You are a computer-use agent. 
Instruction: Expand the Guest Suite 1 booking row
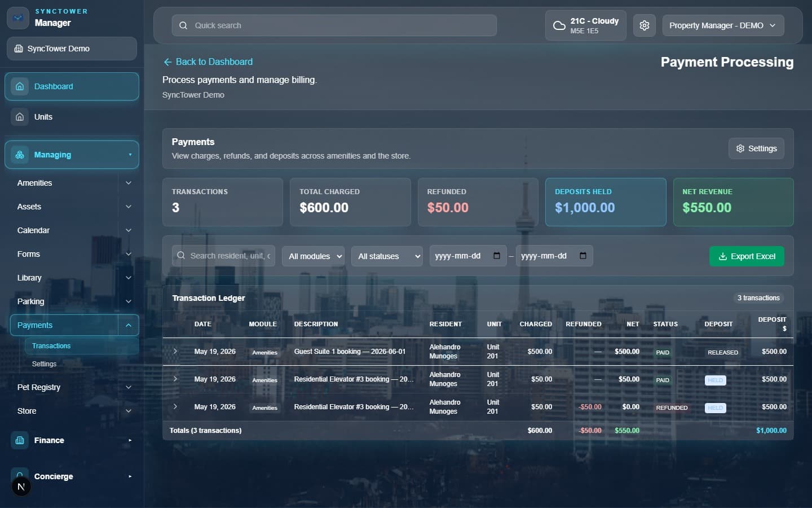coord(175,351)
